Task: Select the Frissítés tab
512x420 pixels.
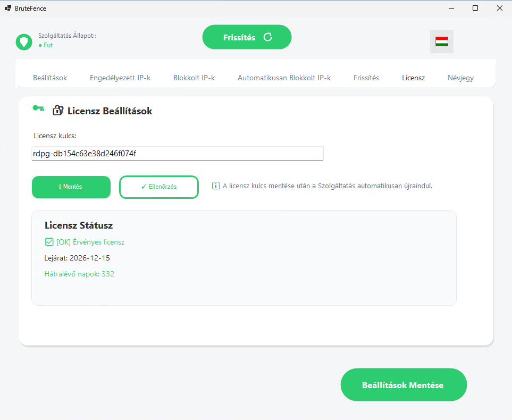Action: click(x=366, y=78)
